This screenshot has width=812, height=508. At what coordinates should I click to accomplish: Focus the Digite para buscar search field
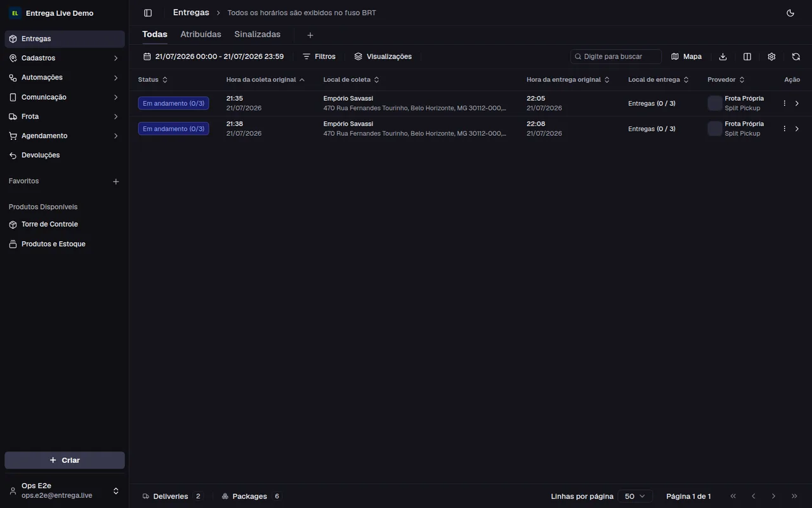coord(616,57)
